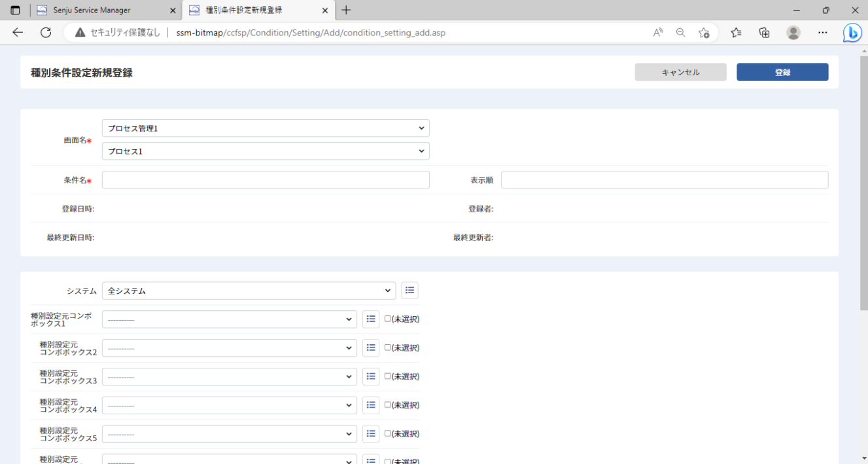Click the page vertical scrollbar
The width and height of the screenshot is (868, 464).
click(863, 183)
